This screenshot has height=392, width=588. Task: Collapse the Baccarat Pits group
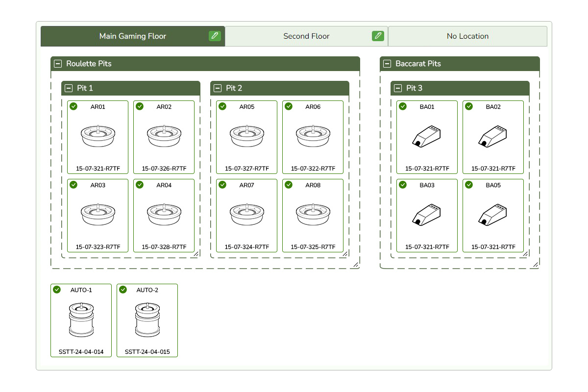387,64
